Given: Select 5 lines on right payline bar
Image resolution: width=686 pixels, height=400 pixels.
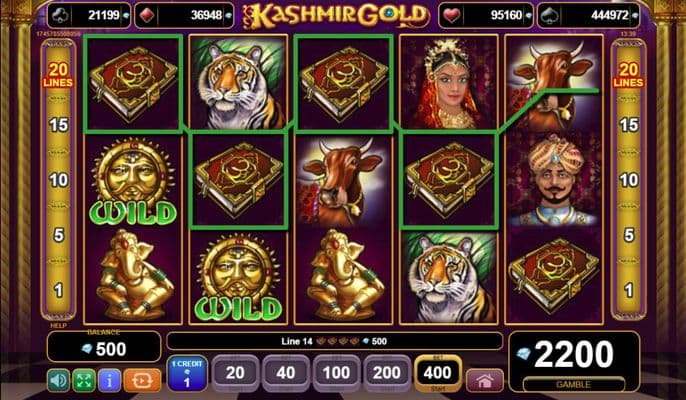Looking at the screenshot, I should point(629,235).
